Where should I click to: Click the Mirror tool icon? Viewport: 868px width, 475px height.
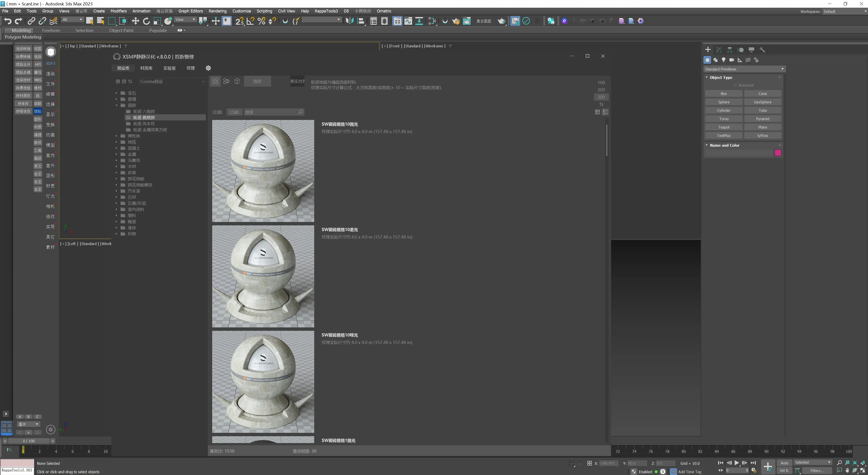click(349, 21)
